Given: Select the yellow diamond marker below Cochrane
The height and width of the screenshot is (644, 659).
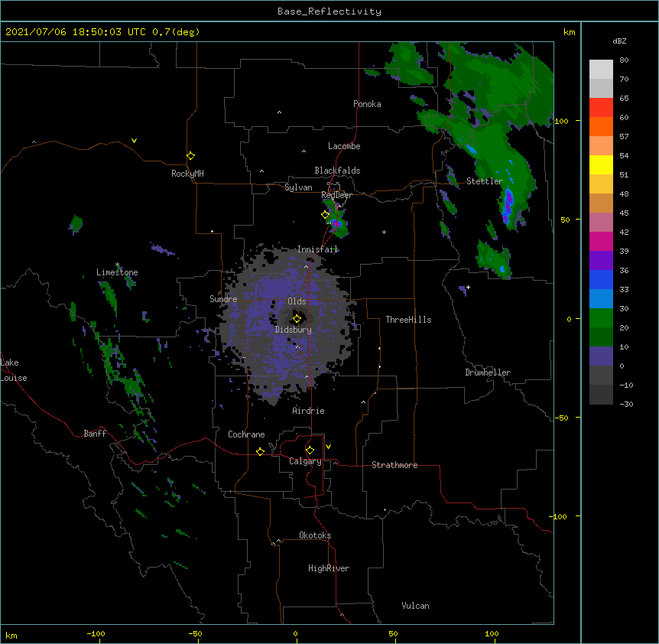Looking at the screenshot, I should click(260, 451).
